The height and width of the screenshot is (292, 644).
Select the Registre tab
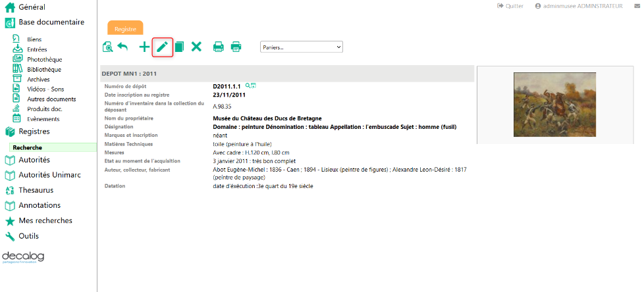[x=125, y=29]
